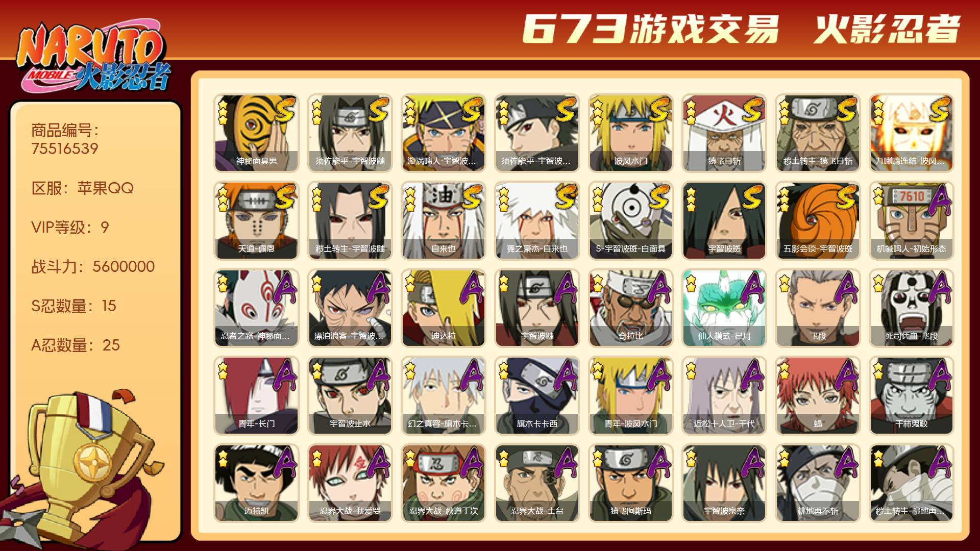Click the 五影会谈-宇智波斑 masked card
Screen dimensions: 980x551
point(818,221)
